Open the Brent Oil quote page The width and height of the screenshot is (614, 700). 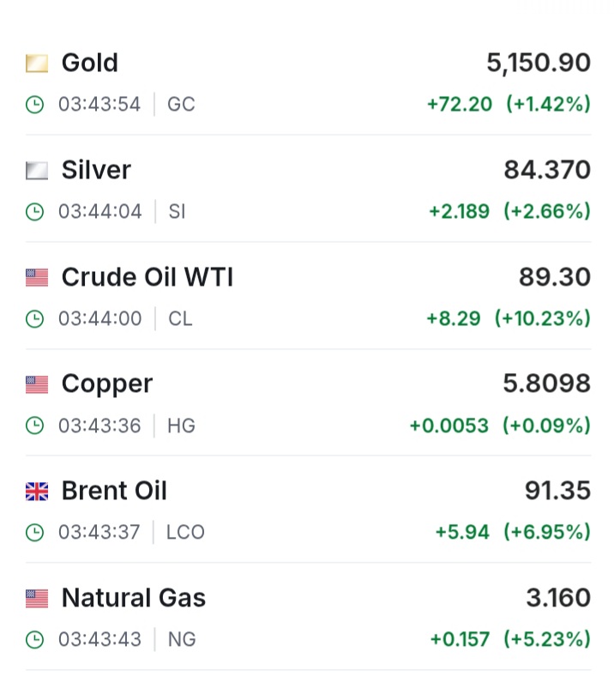click(x=114, y=492)
